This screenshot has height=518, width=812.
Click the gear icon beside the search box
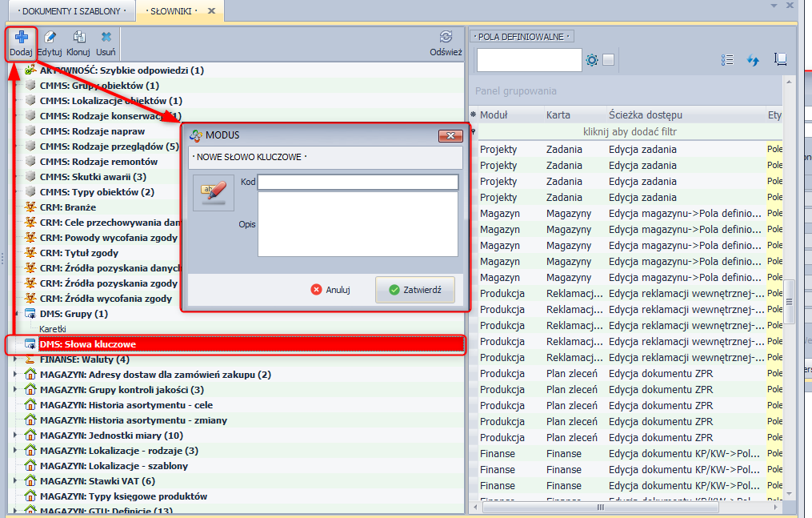592,60
